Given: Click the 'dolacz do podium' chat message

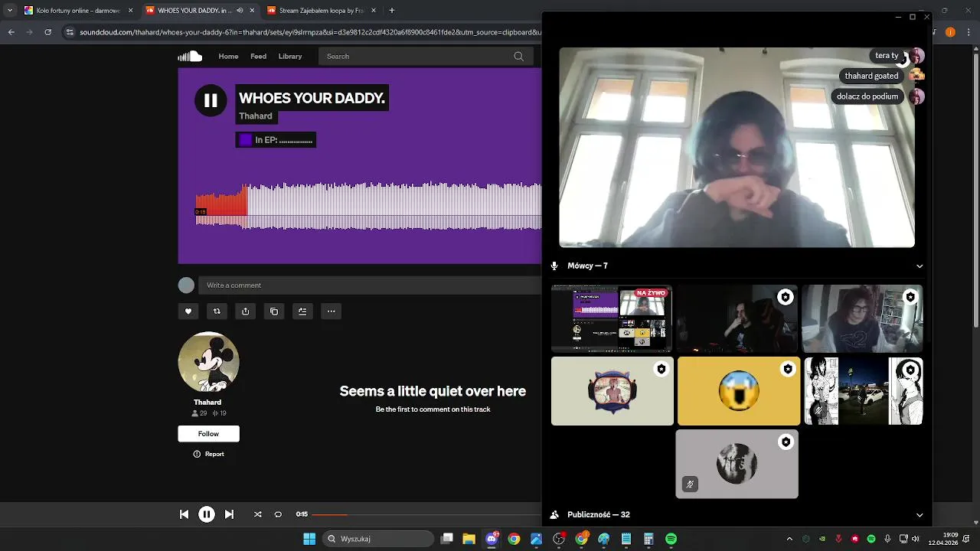Looking at the screenshot, I should point(867,96).
